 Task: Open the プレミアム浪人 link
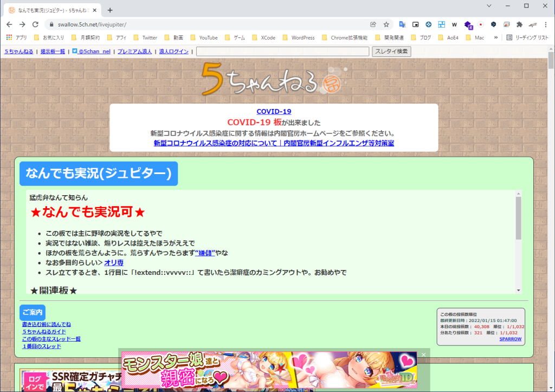click(x=134, y=52)
